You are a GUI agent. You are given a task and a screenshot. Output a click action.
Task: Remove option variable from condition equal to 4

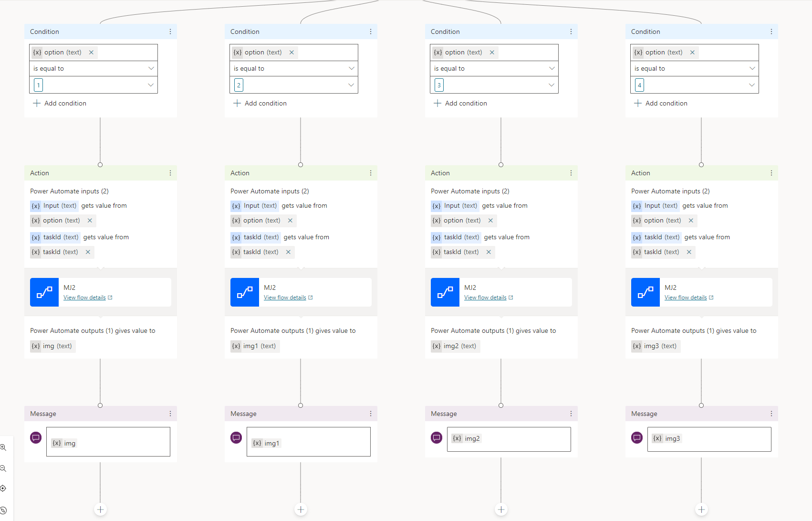[x=692, y=53]
